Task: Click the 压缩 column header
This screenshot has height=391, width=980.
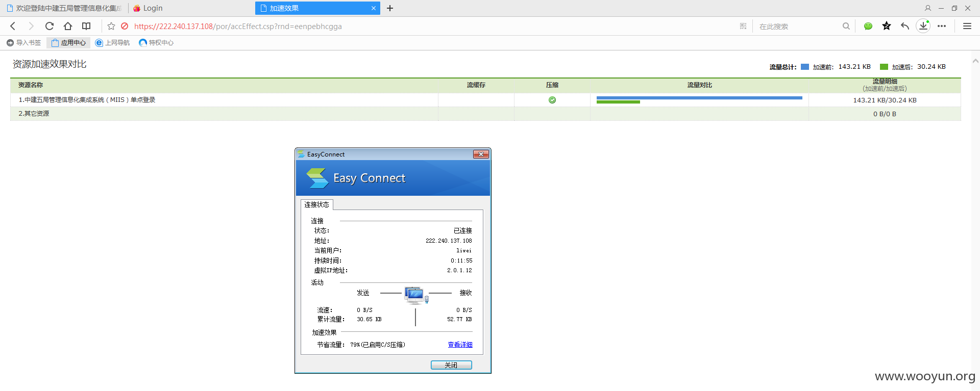Action: (x=552, y=85)
